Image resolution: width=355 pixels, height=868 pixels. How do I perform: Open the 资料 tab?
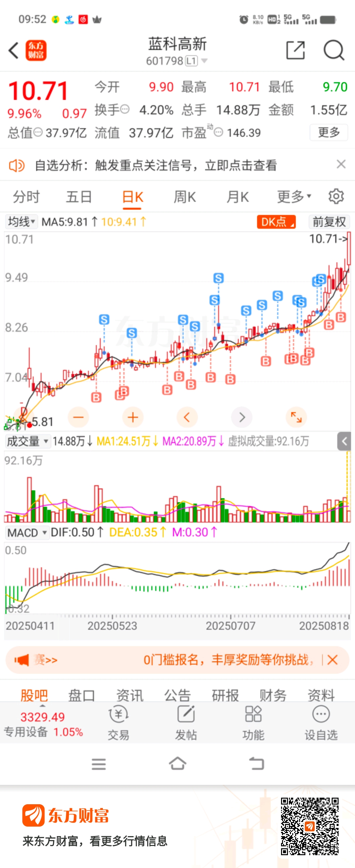(x=321, y=695)
